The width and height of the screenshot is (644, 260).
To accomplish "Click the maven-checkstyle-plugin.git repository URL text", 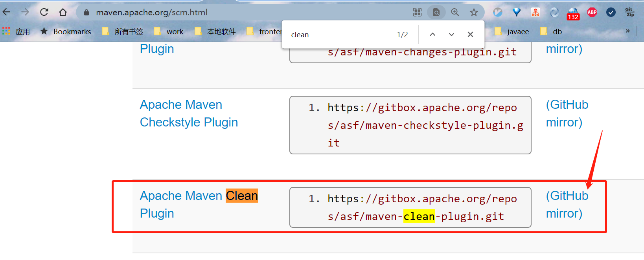I will [x=425, y=125].
